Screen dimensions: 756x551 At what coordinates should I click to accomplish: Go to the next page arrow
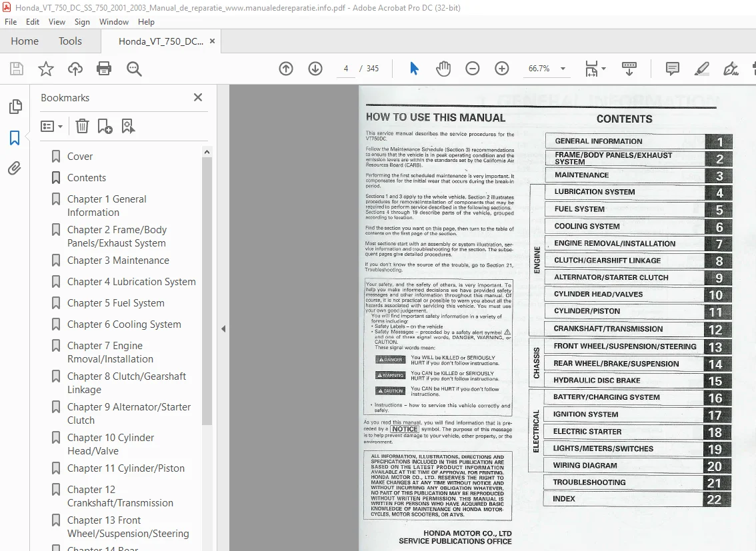[315, 69]
